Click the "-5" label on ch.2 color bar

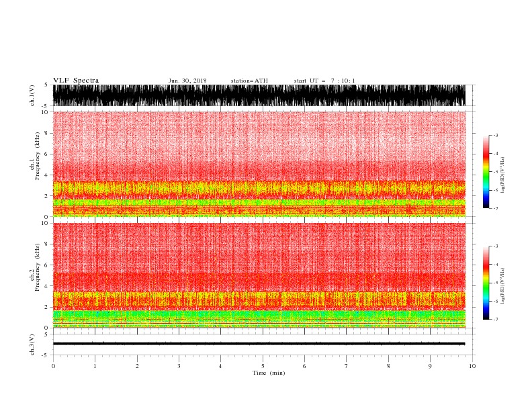tap(495, 283)
